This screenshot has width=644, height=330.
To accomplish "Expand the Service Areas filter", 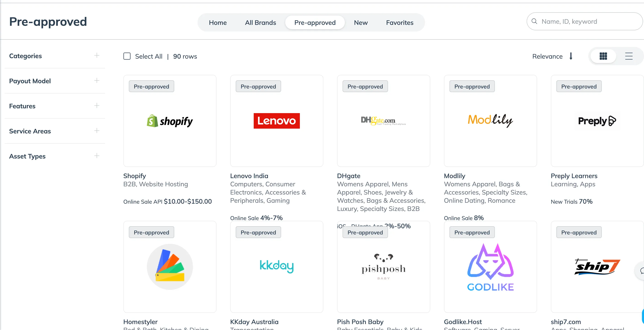I will coord(97,130).
